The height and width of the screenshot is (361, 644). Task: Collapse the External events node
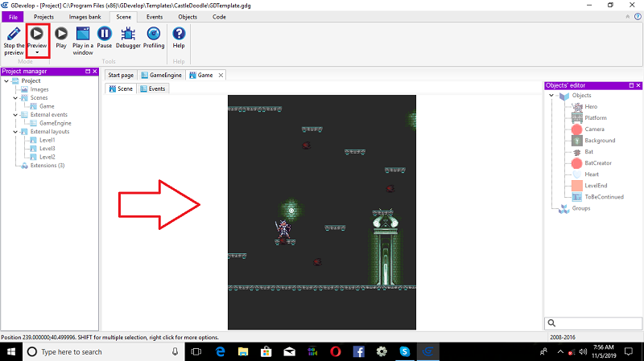15,115
